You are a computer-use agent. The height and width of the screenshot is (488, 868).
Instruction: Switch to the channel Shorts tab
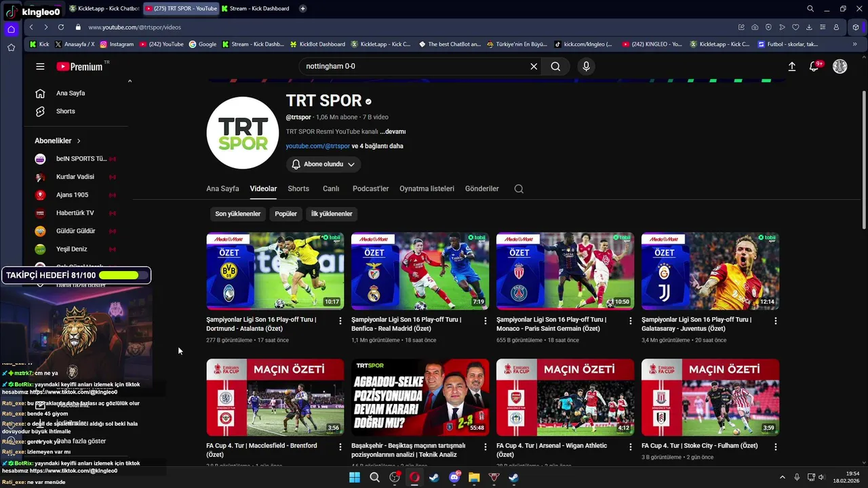tap(298, 188)
